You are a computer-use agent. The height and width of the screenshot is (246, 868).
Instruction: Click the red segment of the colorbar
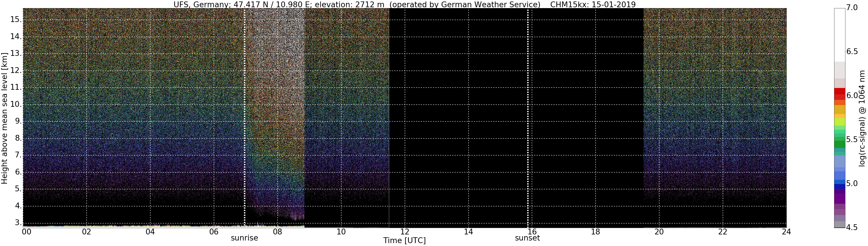840,92
